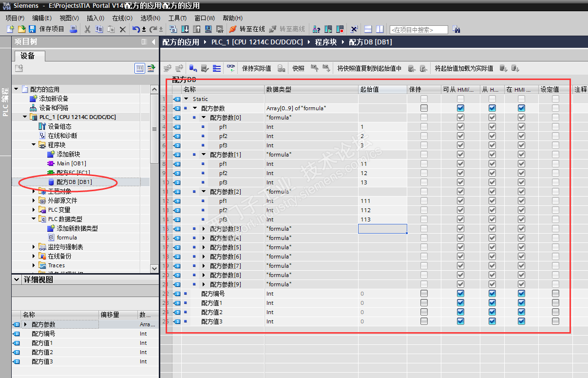Click the paste icon in the main toolbar
This screenshot has width=588, height=378.
111,29
